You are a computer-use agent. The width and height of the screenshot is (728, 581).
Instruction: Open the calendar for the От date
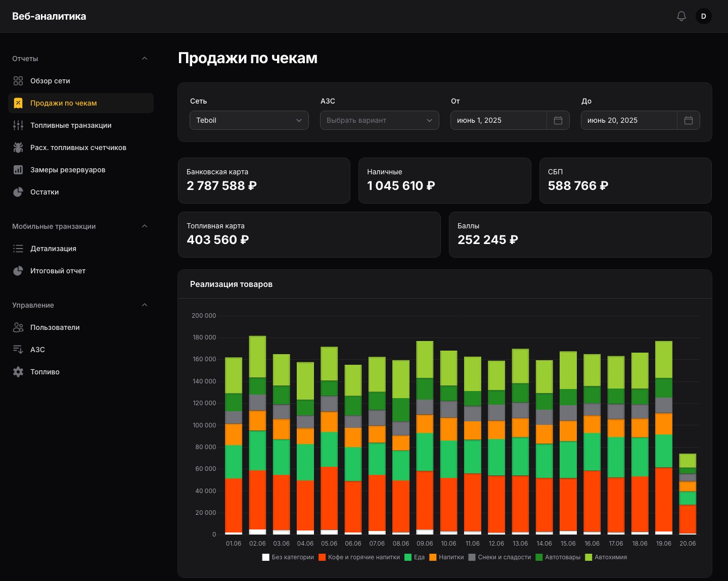pyautogui.click(x=558, y=120)
